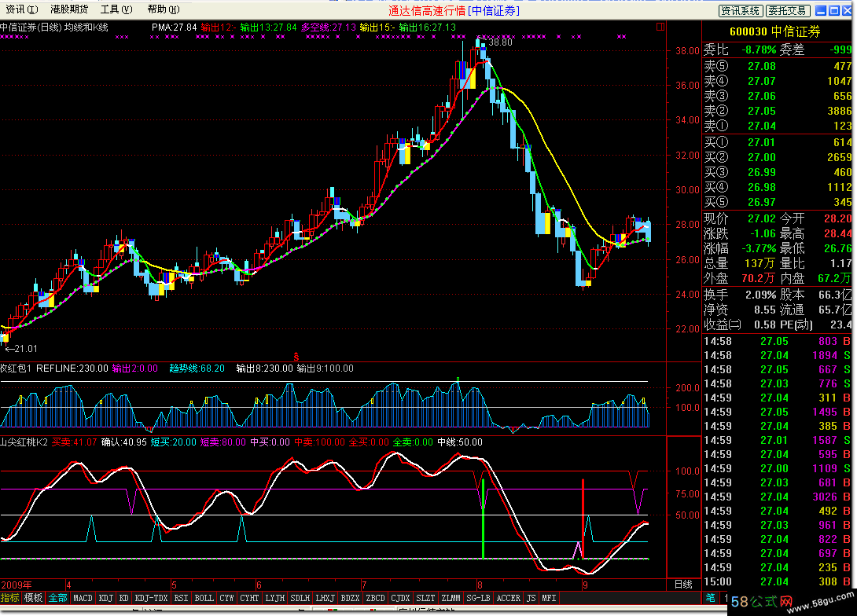Viewport: 857px width, 616px height.
Task: Switch to the JS indicator tab
Action: pos(531,598)
